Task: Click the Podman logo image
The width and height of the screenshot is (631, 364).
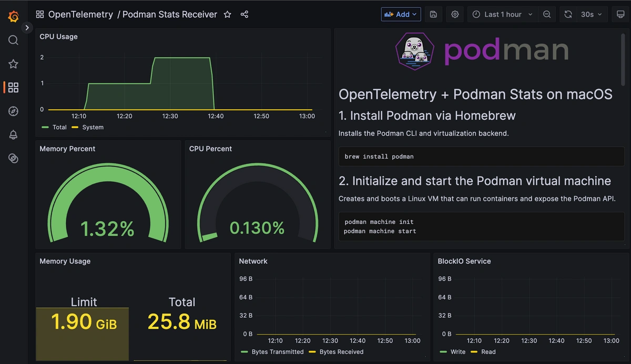Action: click(482, 51)
